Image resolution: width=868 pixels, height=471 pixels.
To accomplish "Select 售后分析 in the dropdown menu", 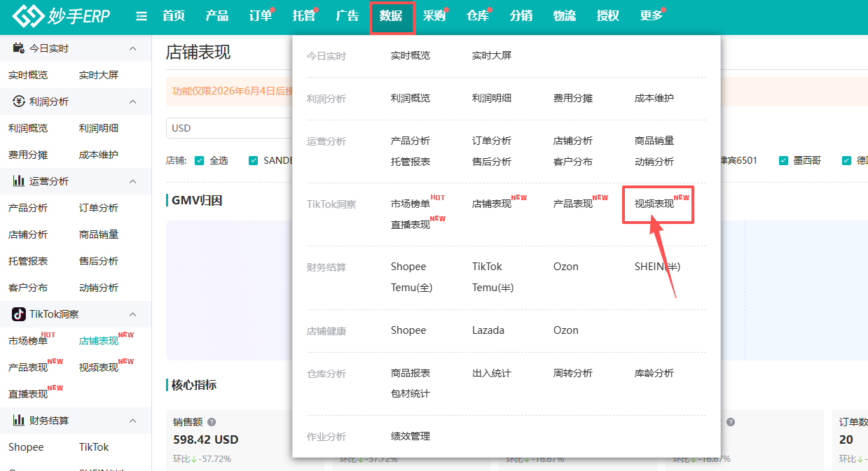I will (492, 162).
